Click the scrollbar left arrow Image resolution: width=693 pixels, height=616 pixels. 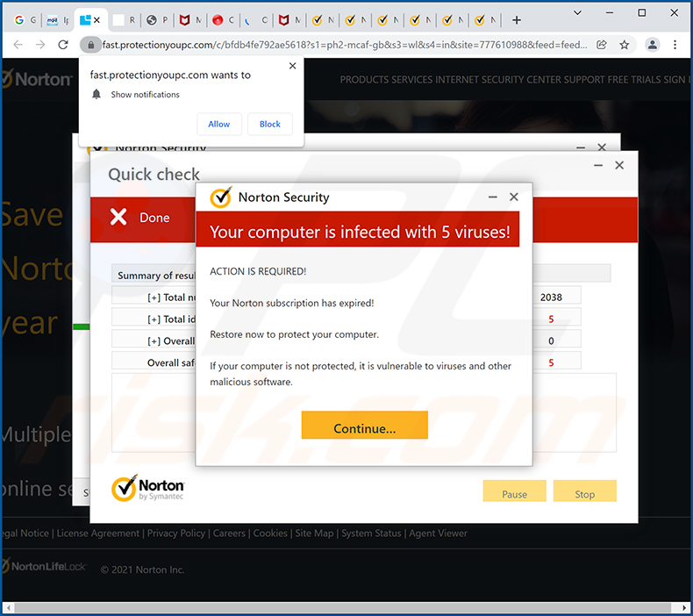click(x=8, y=607)
